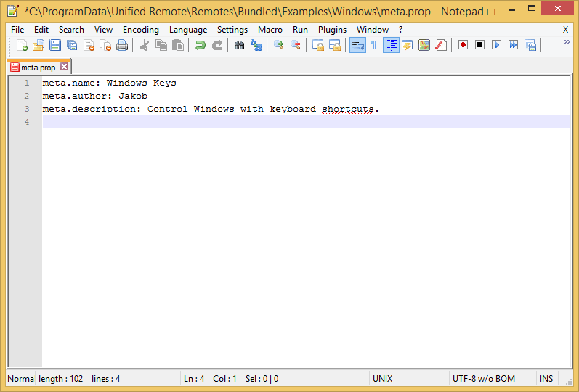Viewport: 579px width, 392px height.
Task: Select the meta.prop document tab
Action: tap(38, 68)
